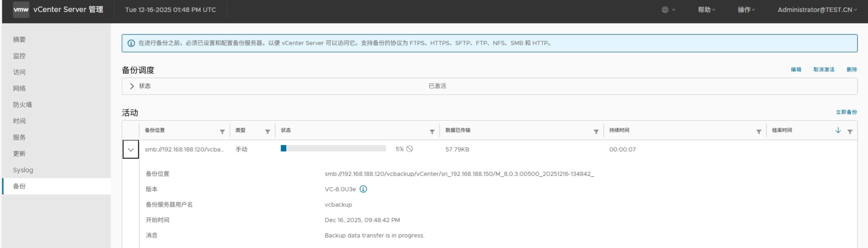This screenshot has height=248, width=868.
Task: Click the VC-8.0U3e version text
Action: [340, 189]
